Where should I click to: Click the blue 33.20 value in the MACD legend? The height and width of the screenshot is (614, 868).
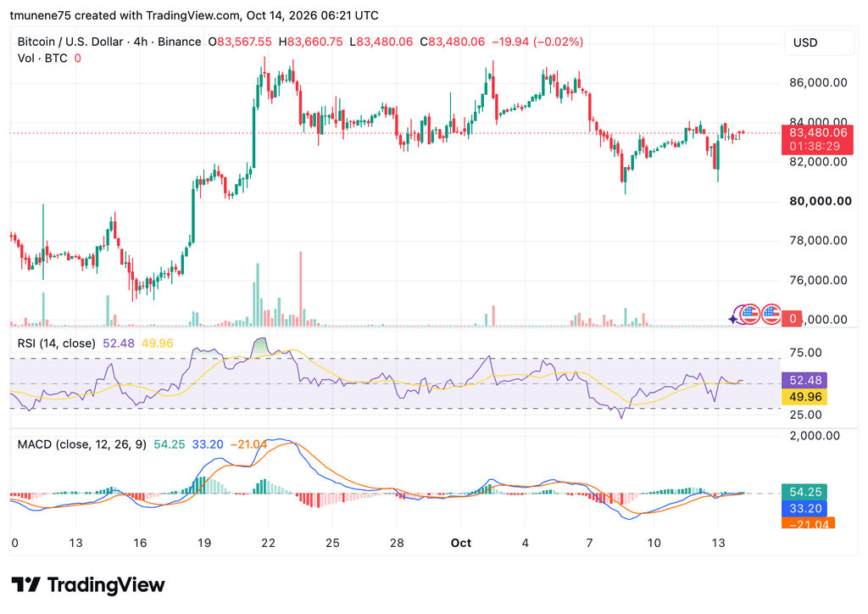[208, 444]
